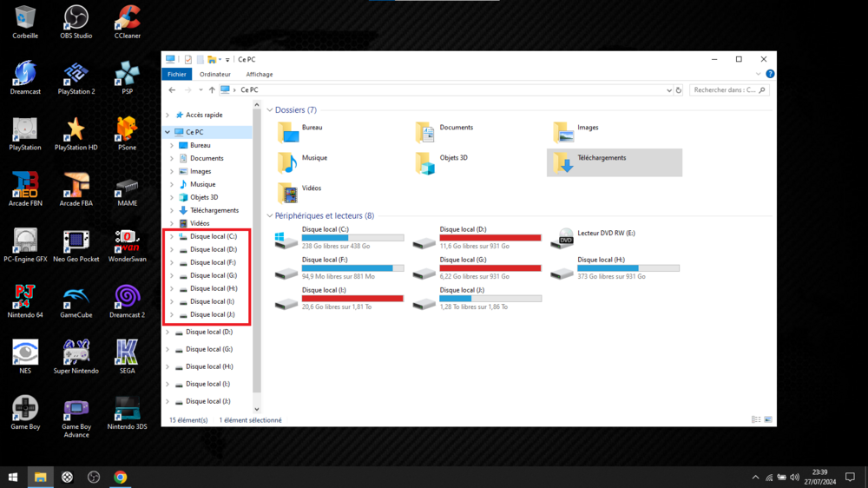Switch to details view in status bar
The height and width of the screenshot is (488, 868).
pos(756,420)
